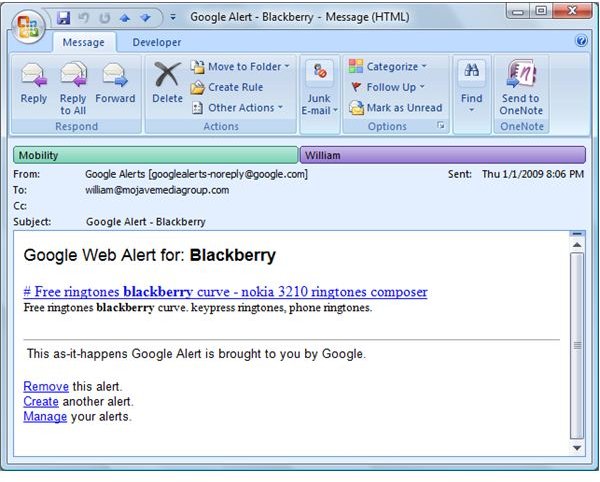Mark the message as Unread

(396, 108)
